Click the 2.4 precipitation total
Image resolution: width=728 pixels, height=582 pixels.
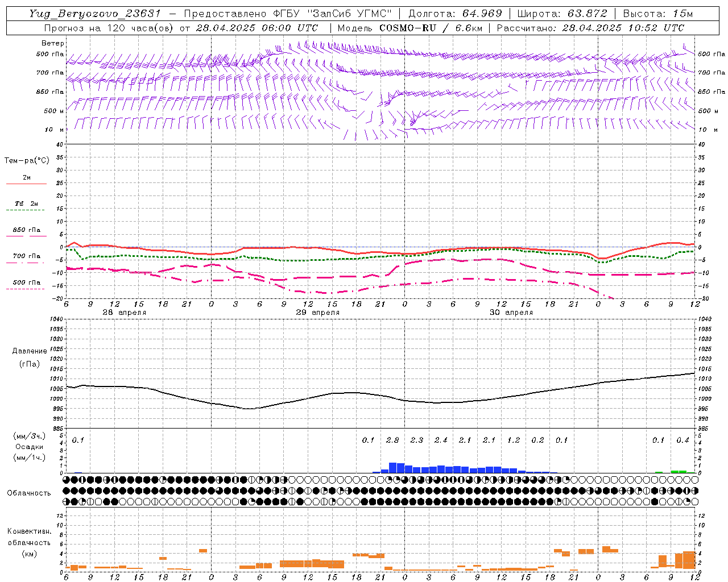tap(441, 440)
